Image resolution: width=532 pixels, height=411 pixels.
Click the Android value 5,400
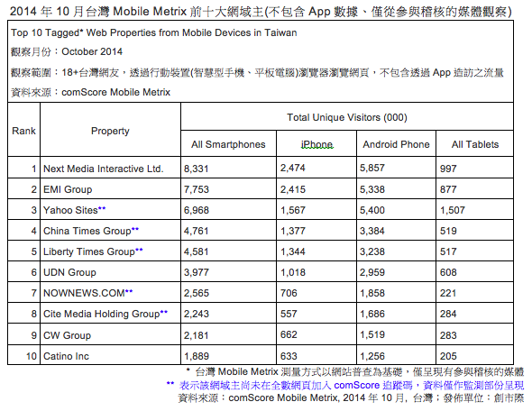tap(372, 210)
